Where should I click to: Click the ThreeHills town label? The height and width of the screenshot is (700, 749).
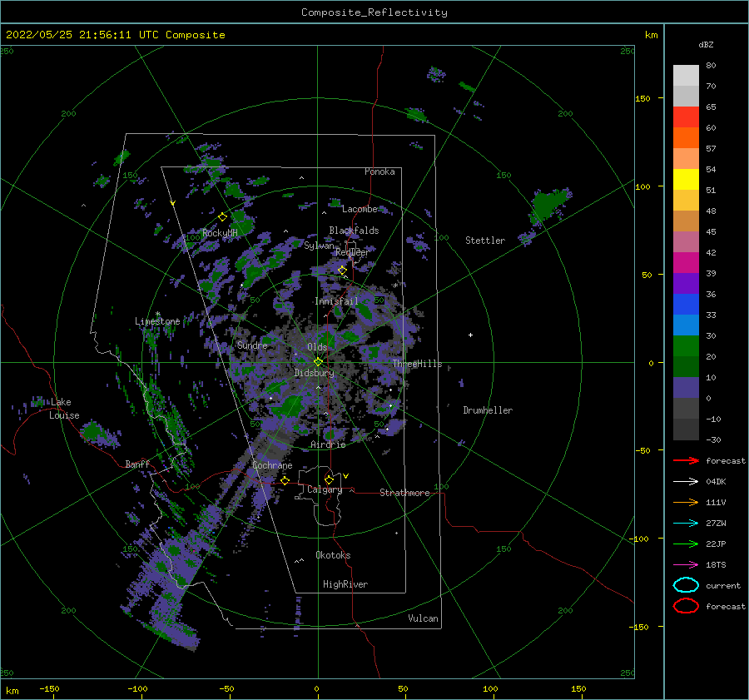click(x=417, y=364)
